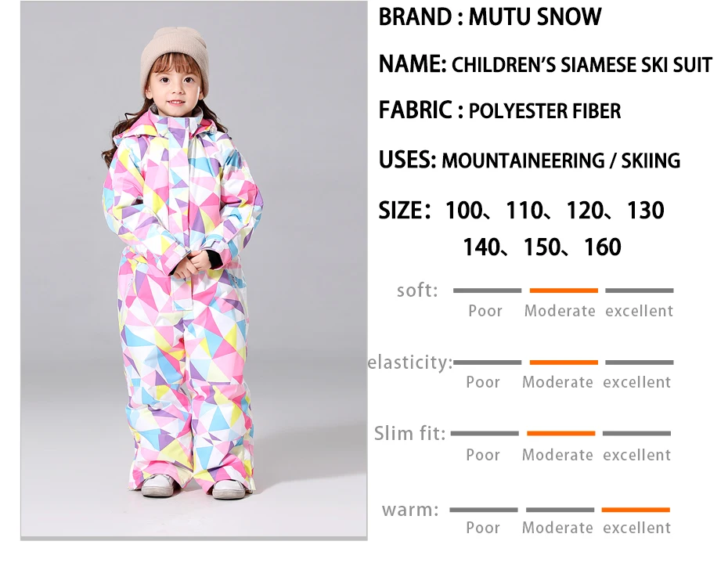
Task: Click the POLYESTER FIBER fabric text
Action: point(545,111)
